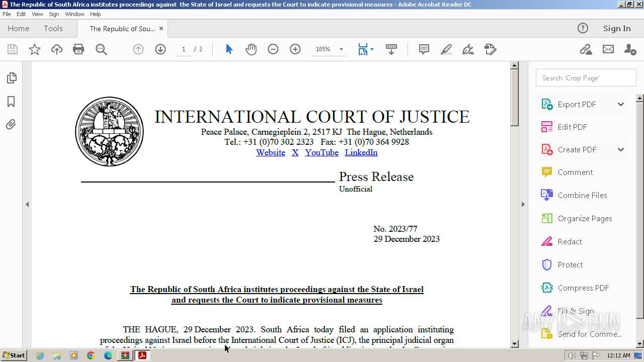The image size is (644, 362).
Task: Click the page number field
Action: (x=184, y=49)
